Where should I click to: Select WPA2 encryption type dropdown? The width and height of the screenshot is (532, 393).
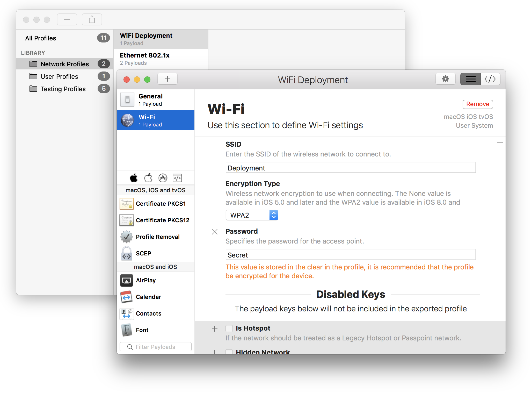click(254, 215)
